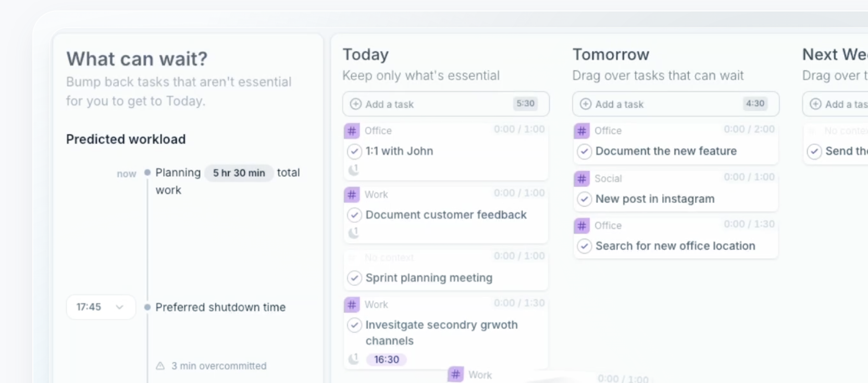This screenshot has width=868, height=383.
Task: Open the Office channel selector on Document the new feature
Action: (x=607, y=131)
